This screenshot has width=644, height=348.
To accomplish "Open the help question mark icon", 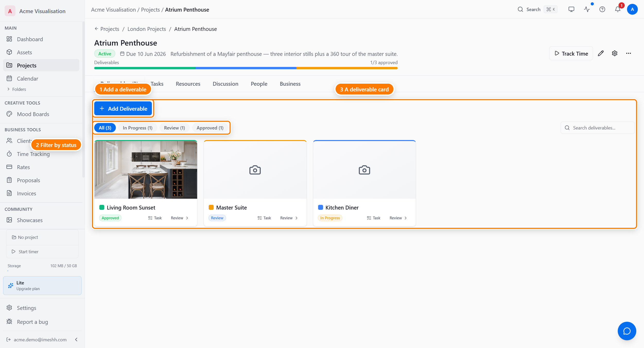I will pos(602,10).
